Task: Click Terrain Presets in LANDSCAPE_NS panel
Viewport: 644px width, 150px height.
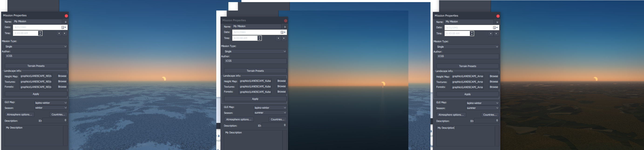Action: [36, 66]
